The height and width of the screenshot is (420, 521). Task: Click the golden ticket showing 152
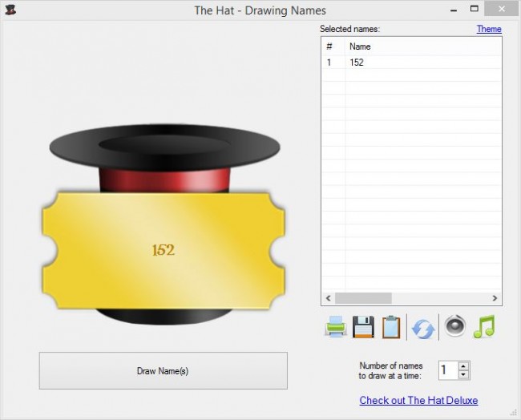[163, 250]
